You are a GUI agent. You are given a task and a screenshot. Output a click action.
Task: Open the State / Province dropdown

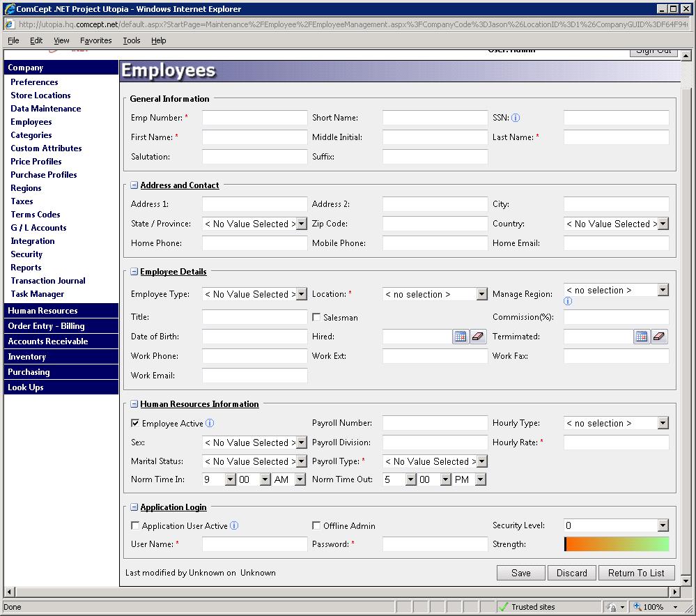(x=301, y=224)
